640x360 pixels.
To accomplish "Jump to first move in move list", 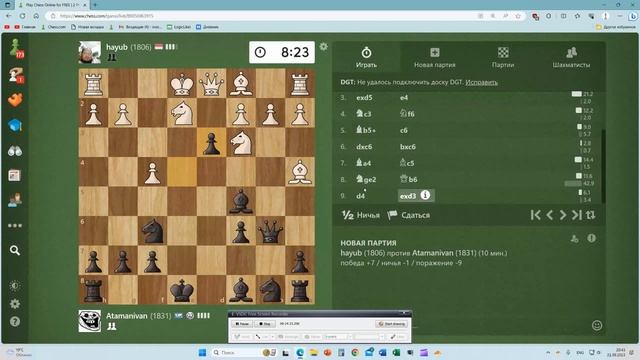I will [x=536, y=215].
